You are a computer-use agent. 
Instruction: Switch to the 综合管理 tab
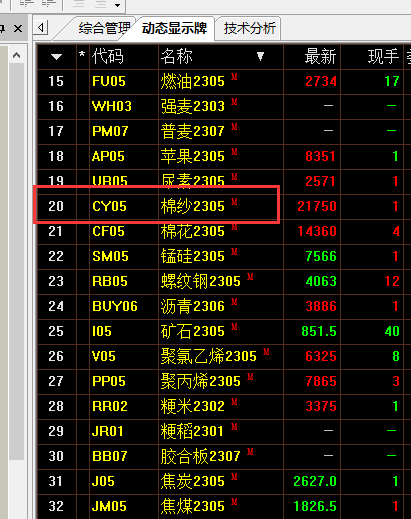pyautogui.click(x=104, y=28)
